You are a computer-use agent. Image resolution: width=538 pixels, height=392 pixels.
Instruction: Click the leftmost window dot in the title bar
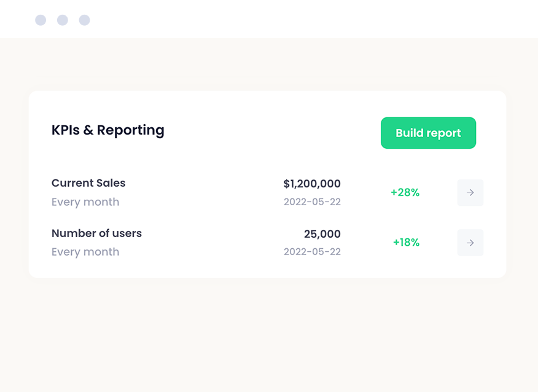[x=41, y=20]
